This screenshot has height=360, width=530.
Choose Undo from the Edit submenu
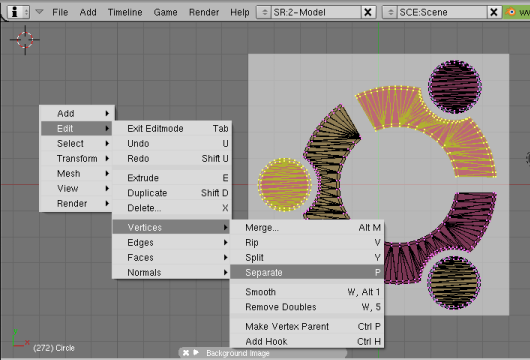(x=172, y=144)
